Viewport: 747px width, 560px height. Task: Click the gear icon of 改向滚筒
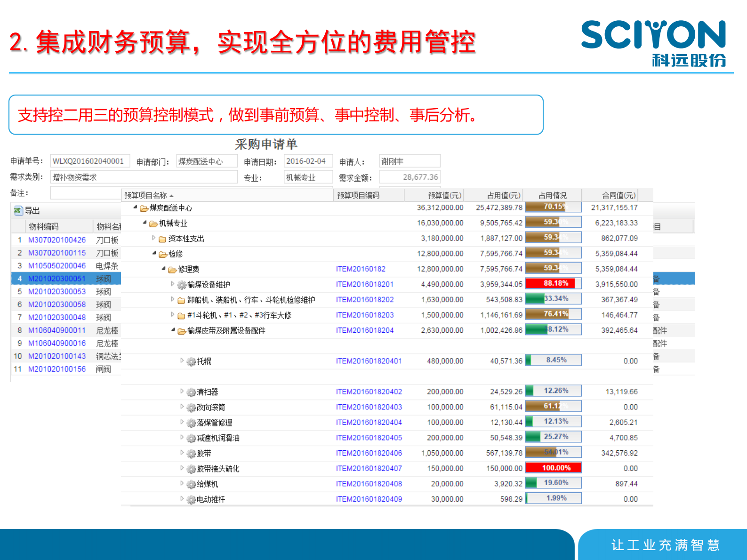(x=191, y=408)
